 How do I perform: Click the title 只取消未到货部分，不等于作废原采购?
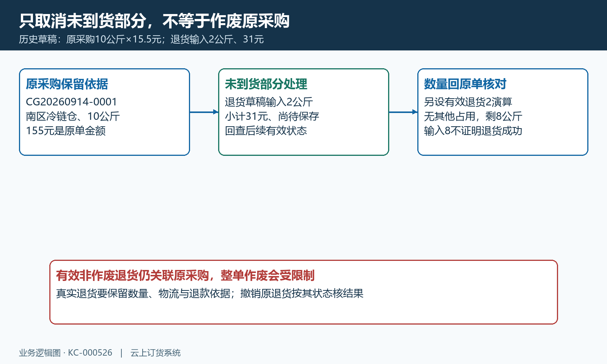pos(154,21)
